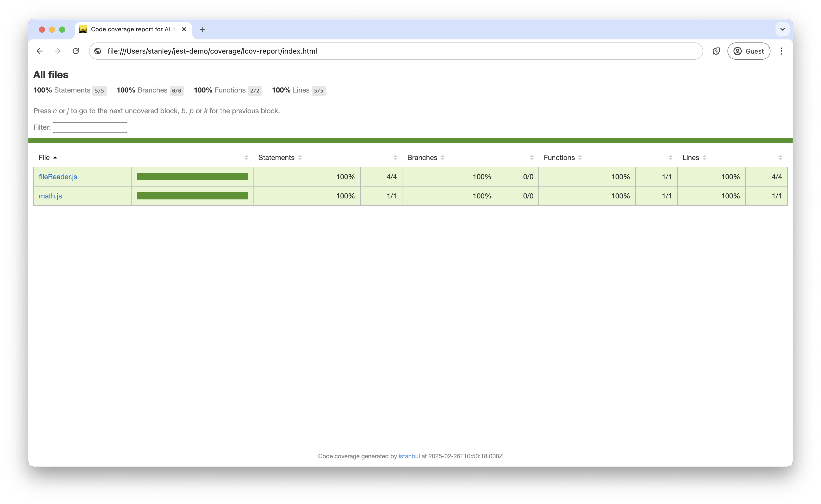This screenshot has height=504, width=821.
Task: Click the fileReader.js coverage progress bar
Action: click(192, 177)
